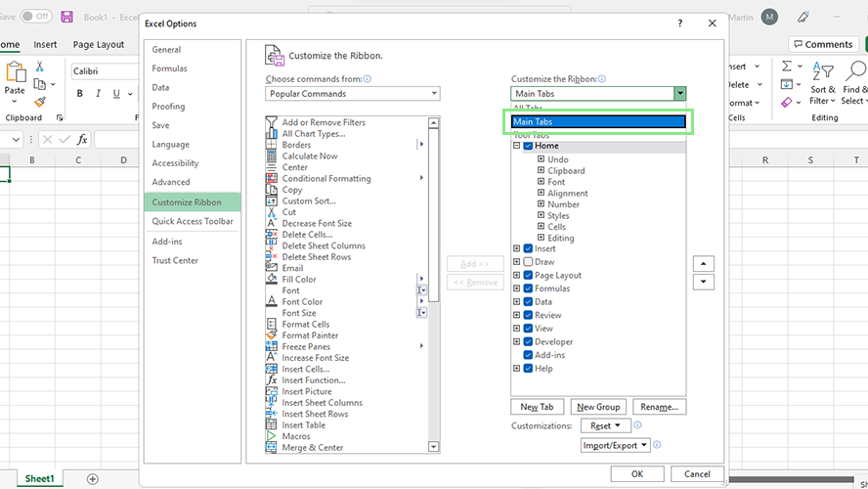
Task: Open the Choose commands from dropdown
Action: pyautogui.click(x=353, y=94)
